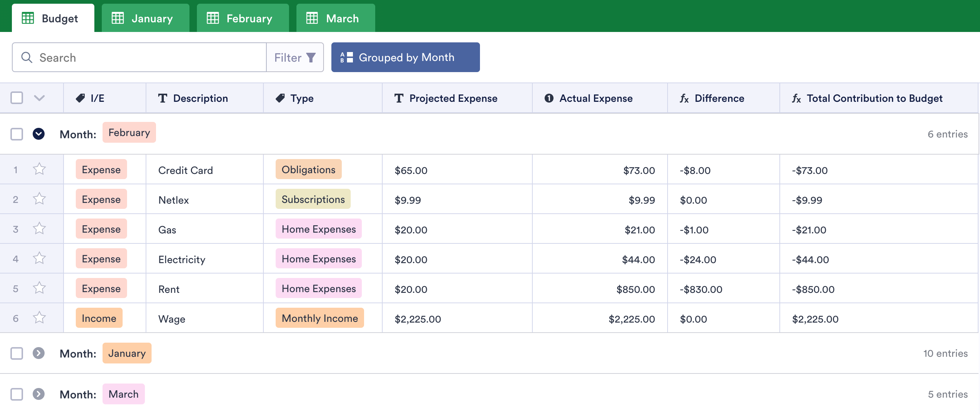The height and width of the screenshot is (414, 980).
Task: Click the Grouped by Month button
Action: 405,58
